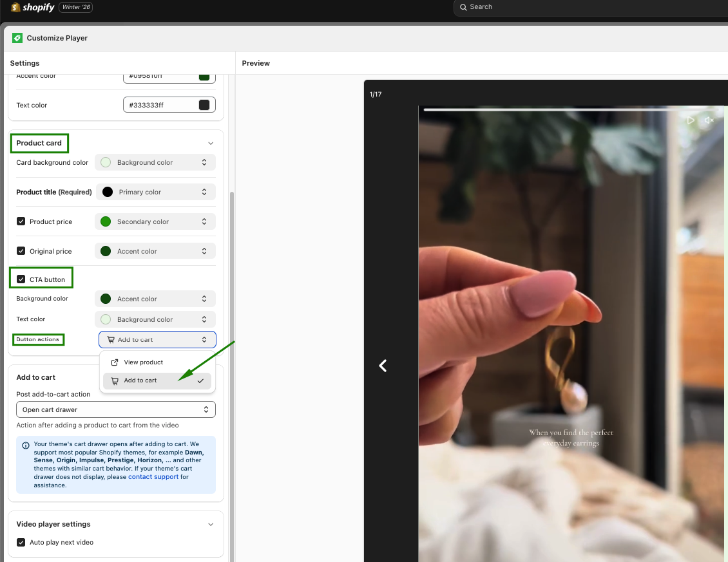
Task: Click the '1/17' video counter text
Action: point(376,94)
